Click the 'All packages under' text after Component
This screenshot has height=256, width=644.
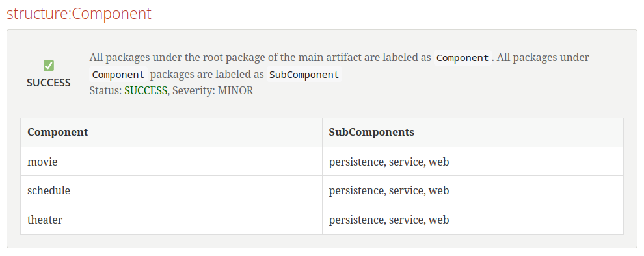[x=543, y=57]
